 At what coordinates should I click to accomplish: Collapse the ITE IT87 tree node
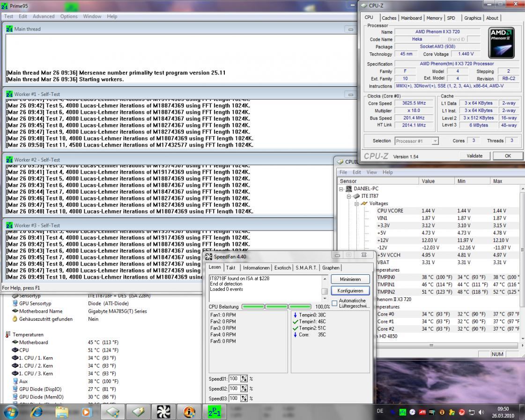(x=349, y=197)
